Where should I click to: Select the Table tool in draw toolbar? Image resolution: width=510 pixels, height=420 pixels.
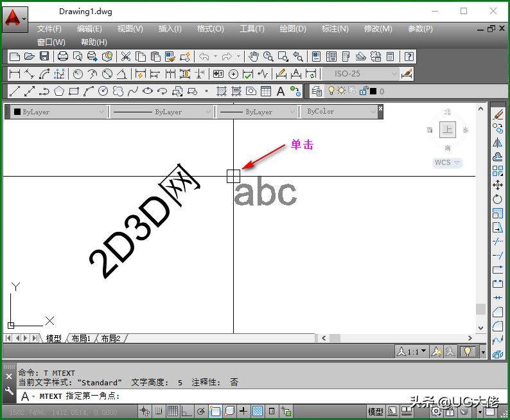[x=266, y=91]
